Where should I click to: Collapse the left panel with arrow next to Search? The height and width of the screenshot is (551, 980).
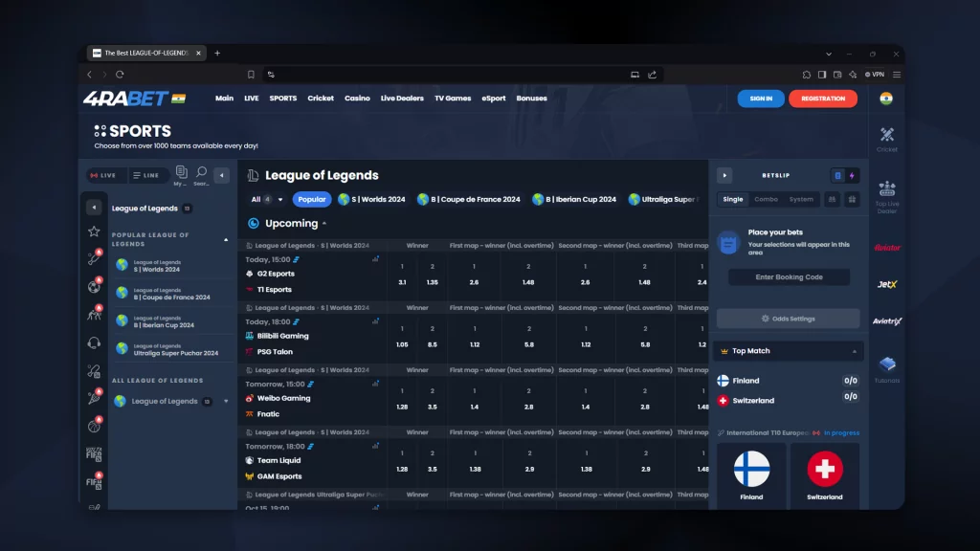click(x=221, y=176)
